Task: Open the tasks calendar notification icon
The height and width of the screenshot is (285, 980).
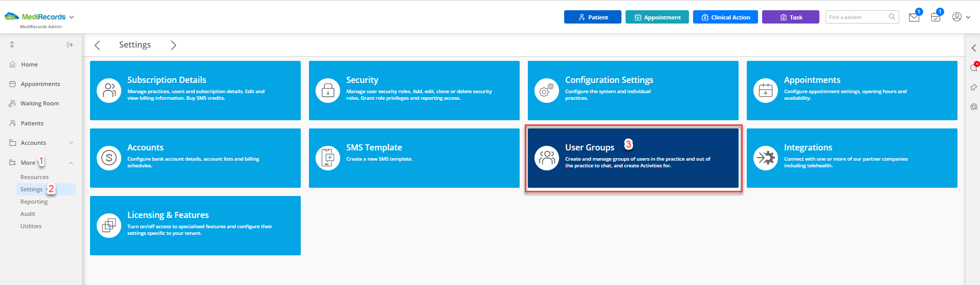Action: (936, 17)
